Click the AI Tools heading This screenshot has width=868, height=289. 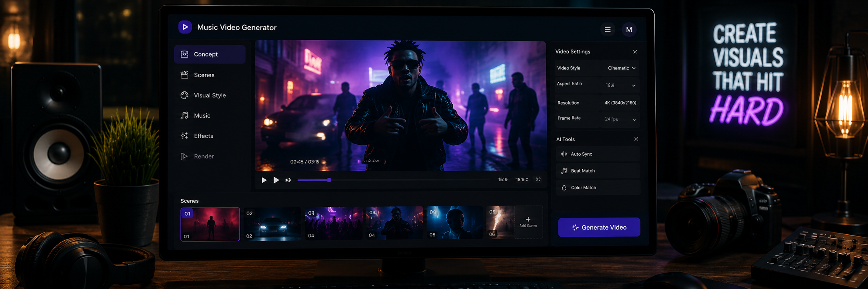pos(565,139)
